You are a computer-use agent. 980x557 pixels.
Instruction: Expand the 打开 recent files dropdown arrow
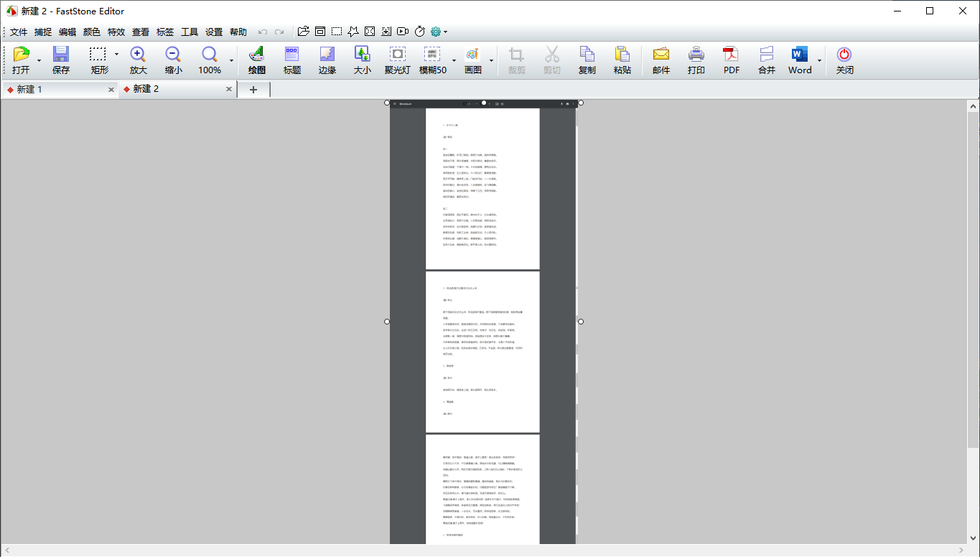[39, 61]
